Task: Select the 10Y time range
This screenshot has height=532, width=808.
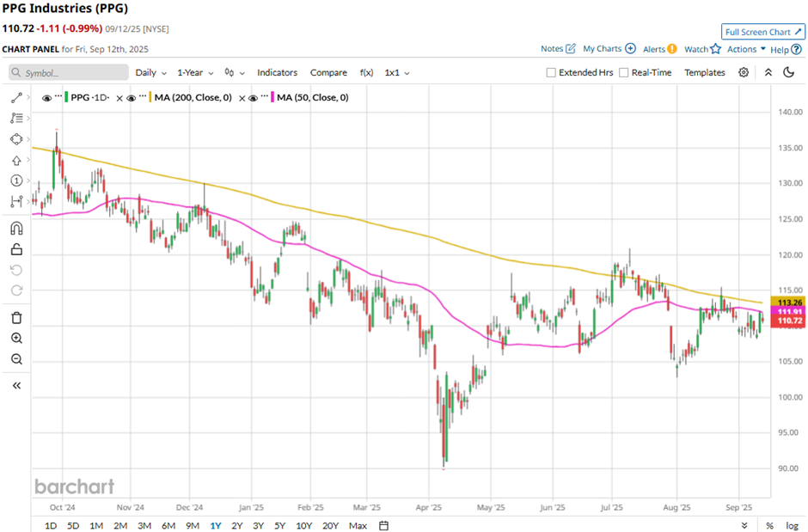Action: (304, 525)
